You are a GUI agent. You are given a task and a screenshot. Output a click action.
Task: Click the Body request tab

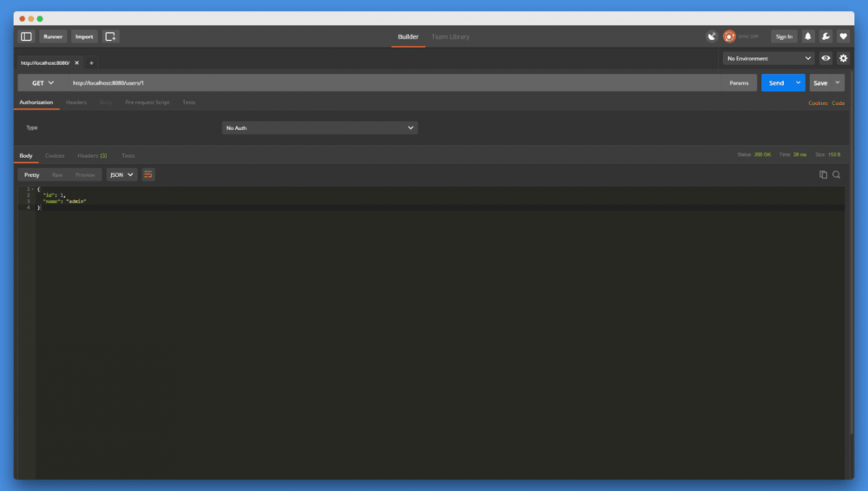click(106, 102)
